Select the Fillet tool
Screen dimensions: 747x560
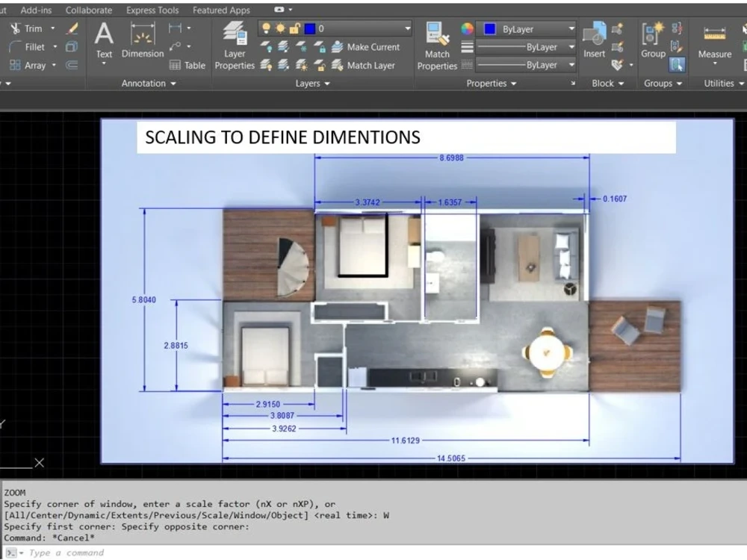[34, 46]
